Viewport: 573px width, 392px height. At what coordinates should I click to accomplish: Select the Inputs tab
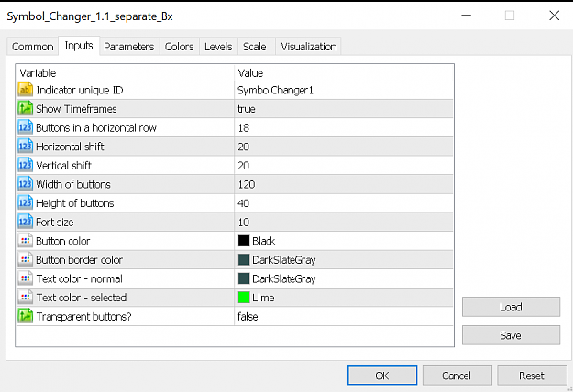pyautogui.click(x=79, y=46)
